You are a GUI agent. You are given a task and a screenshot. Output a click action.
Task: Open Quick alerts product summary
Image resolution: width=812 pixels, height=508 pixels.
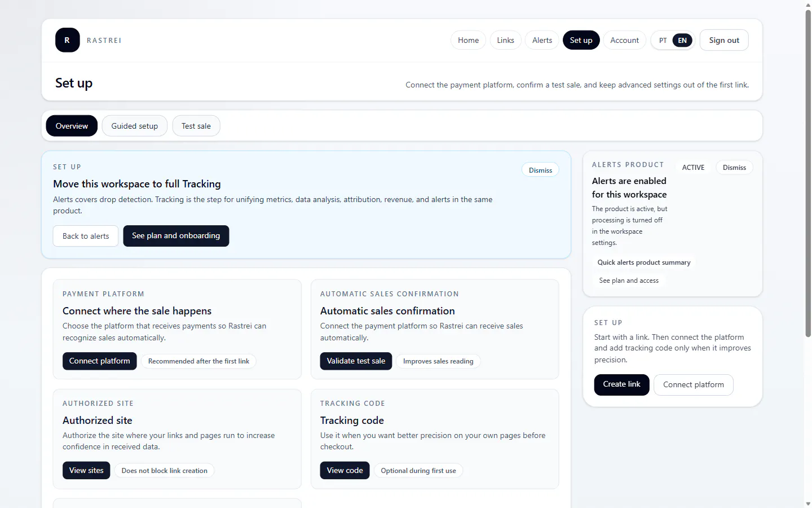tap(644, 262)
